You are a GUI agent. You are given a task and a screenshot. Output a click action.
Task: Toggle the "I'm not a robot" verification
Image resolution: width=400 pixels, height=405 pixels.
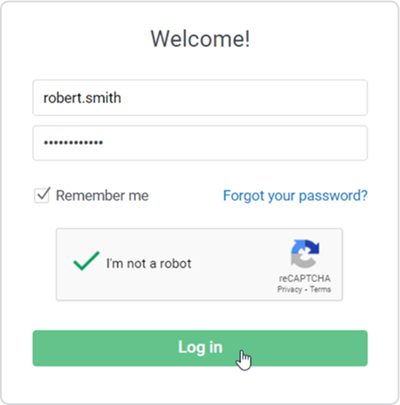click(86, 261)
